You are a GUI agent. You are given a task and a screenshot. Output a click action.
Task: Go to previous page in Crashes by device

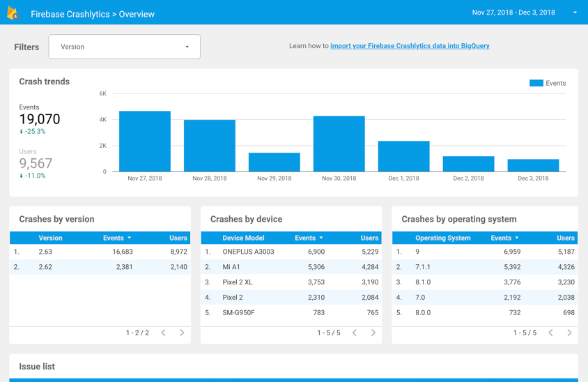click(355, 333)
